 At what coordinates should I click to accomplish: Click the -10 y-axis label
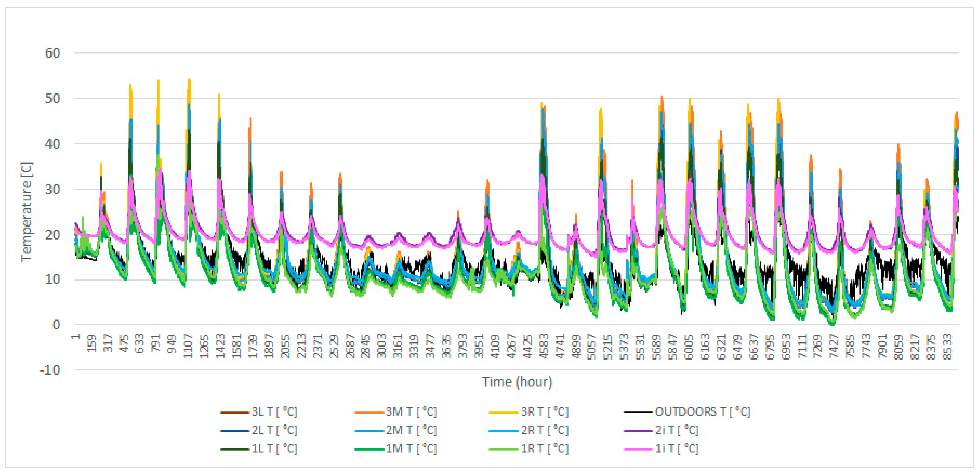pos(50,370)
